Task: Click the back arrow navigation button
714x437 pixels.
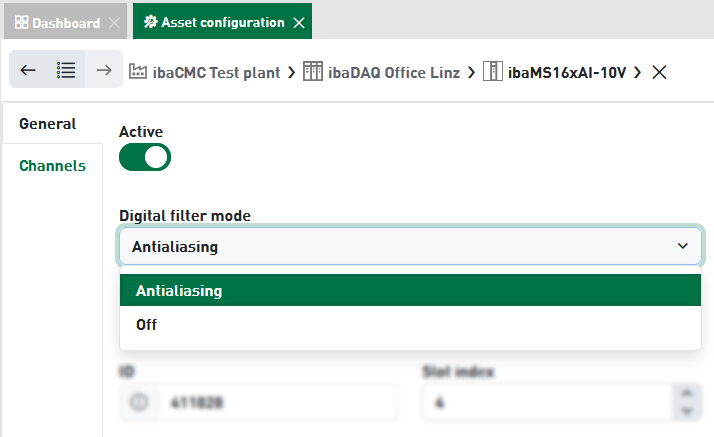Action: click(x=28, y=70)
